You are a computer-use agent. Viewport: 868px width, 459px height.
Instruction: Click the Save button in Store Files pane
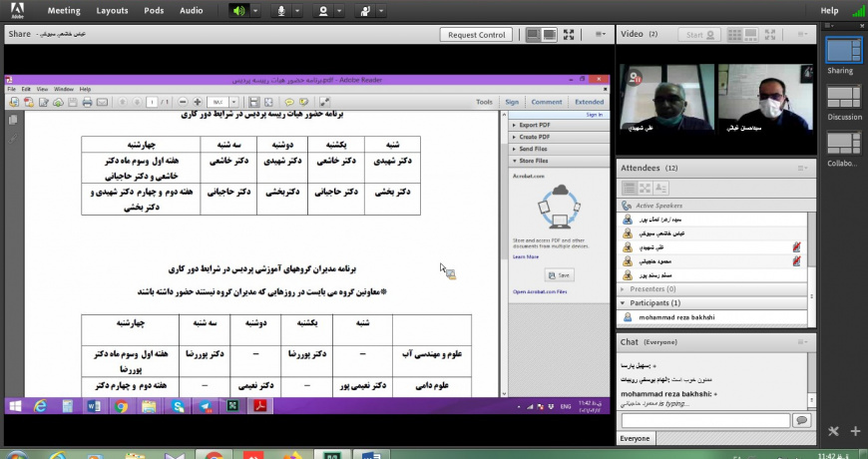click(559, 275)
